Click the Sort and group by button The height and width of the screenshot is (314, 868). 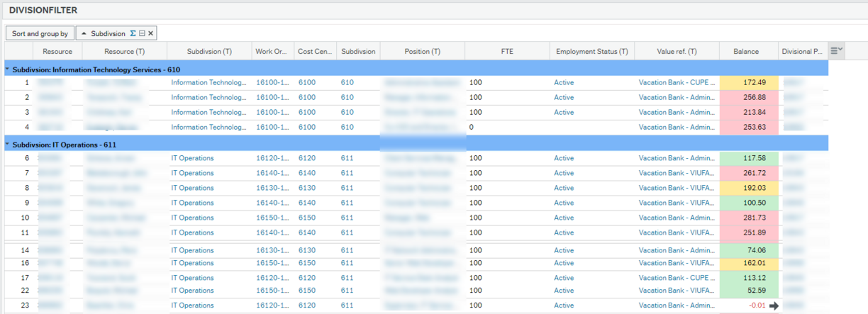click(x=40, y=33)
